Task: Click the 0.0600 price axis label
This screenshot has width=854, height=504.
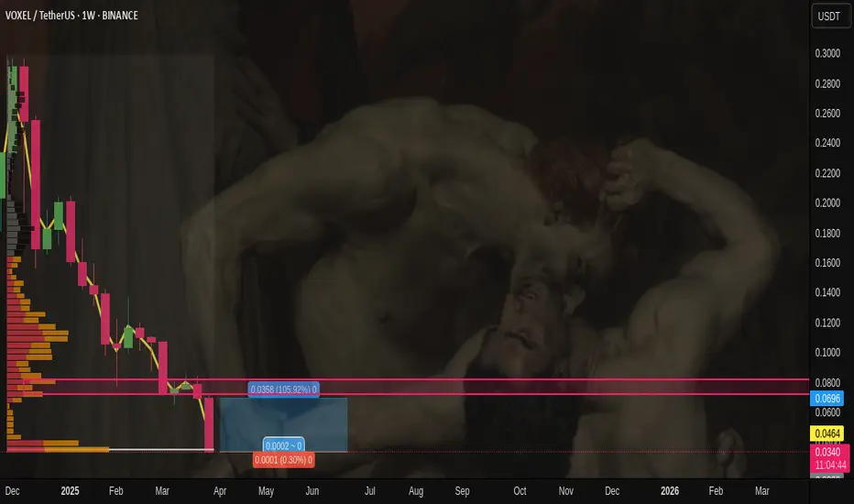Action: [x=827, y=412]
